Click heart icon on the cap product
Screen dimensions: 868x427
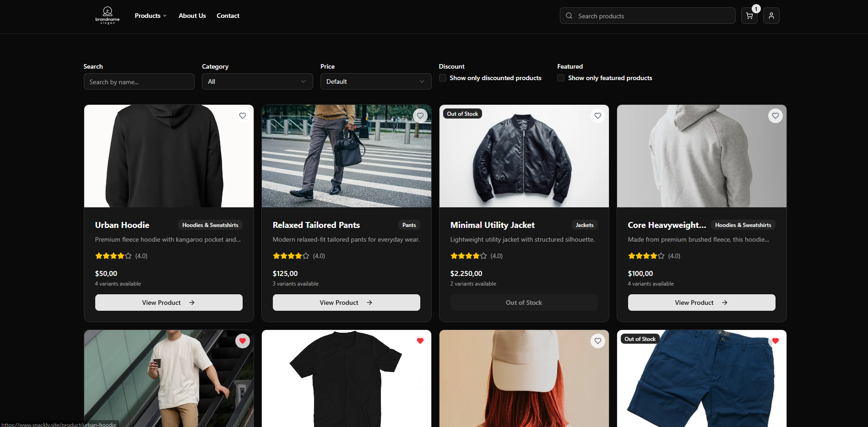[598, 341]
